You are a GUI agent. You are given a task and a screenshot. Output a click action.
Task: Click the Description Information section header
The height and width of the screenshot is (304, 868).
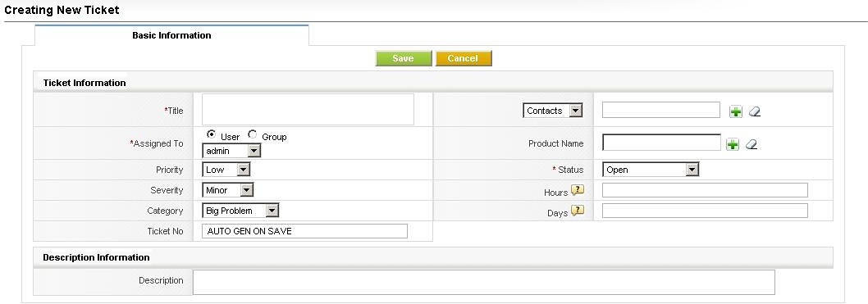tap(433, 257)
